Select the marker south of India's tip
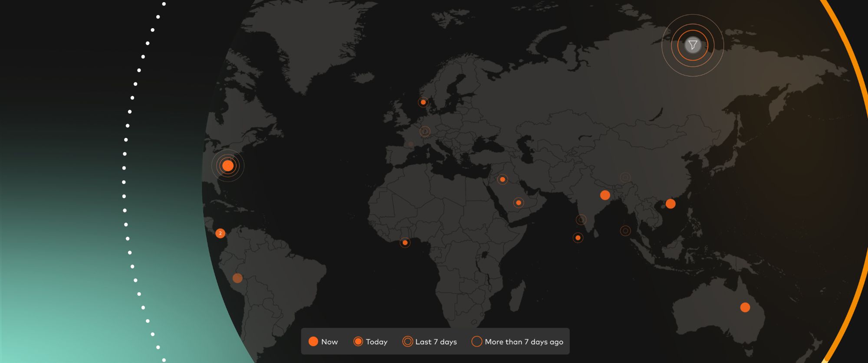868x363 pixels. click(578, 238)
